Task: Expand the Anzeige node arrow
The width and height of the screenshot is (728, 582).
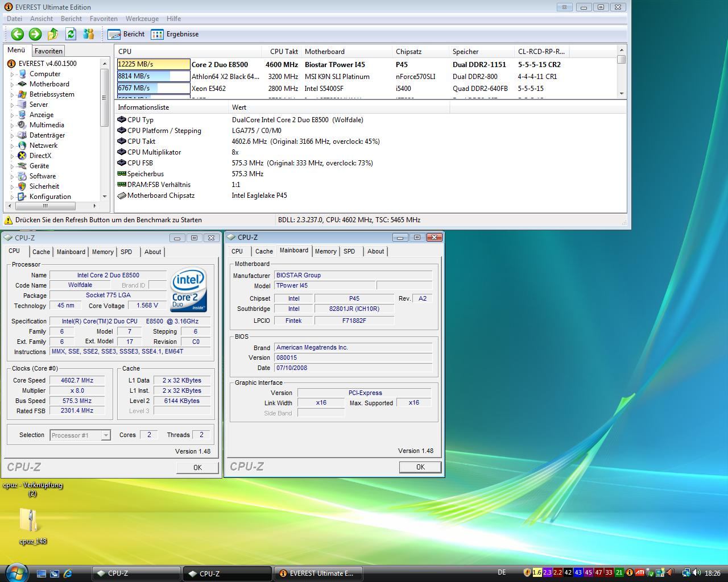Action: point(12,115)
